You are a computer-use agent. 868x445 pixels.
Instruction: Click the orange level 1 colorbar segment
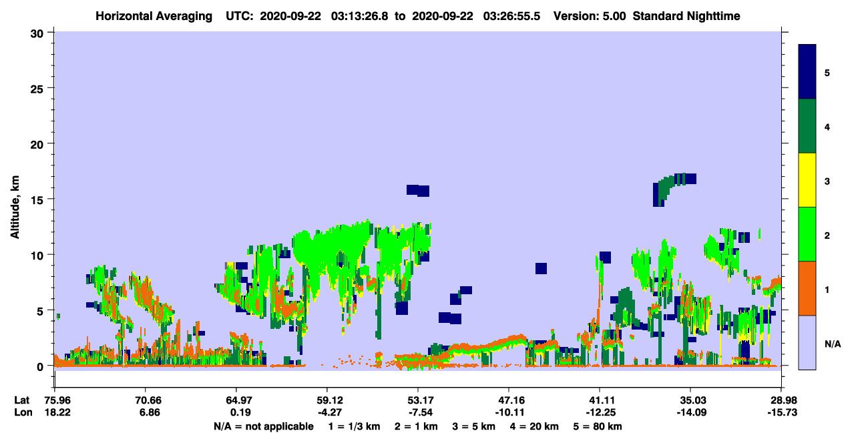(x=807, y=288)
